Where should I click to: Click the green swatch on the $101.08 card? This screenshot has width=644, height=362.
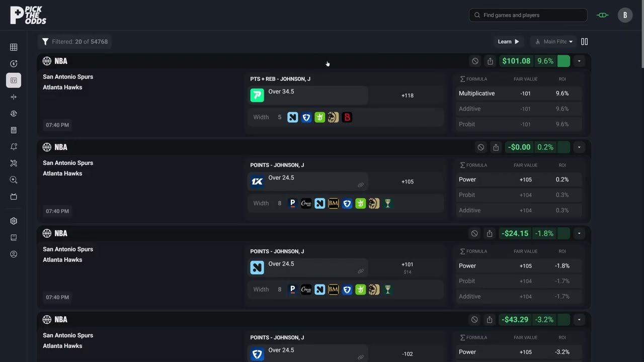pos(564,61)
